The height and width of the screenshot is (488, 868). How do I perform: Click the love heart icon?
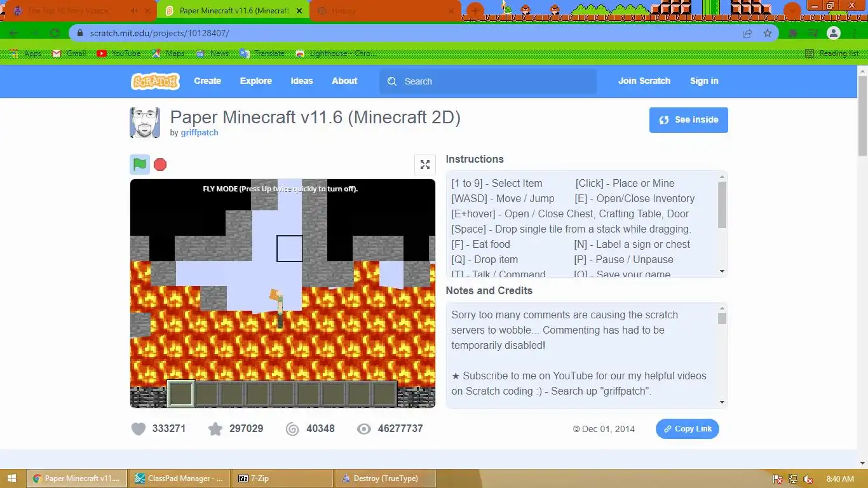click(139, 429)
